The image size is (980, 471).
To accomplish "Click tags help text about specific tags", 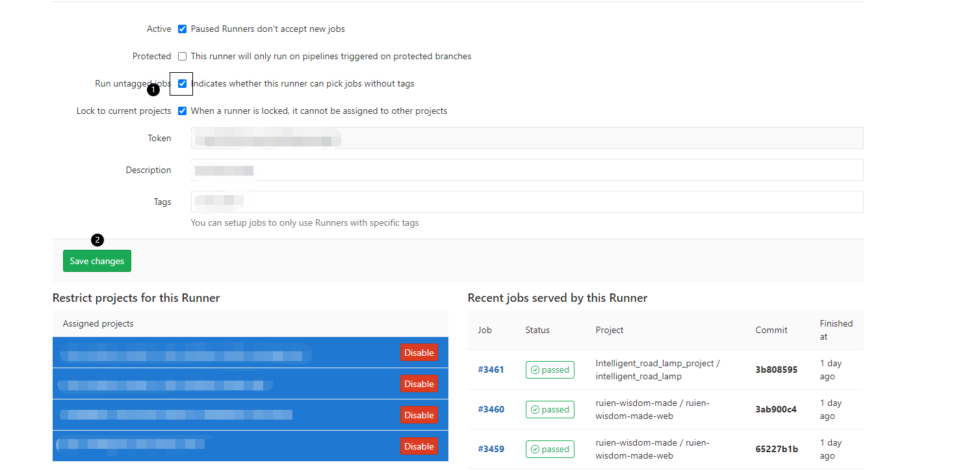I will (x=305, y=222).
